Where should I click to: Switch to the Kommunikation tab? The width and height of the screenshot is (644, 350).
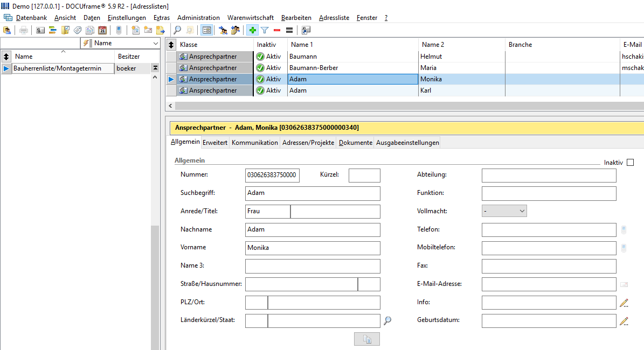(255, 143)
